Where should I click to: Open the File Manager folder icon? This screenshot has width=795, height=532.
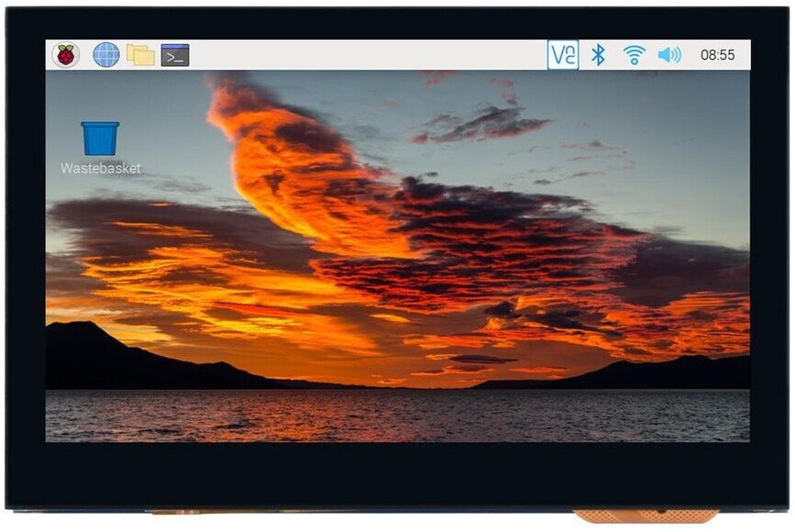pos(142,54)
